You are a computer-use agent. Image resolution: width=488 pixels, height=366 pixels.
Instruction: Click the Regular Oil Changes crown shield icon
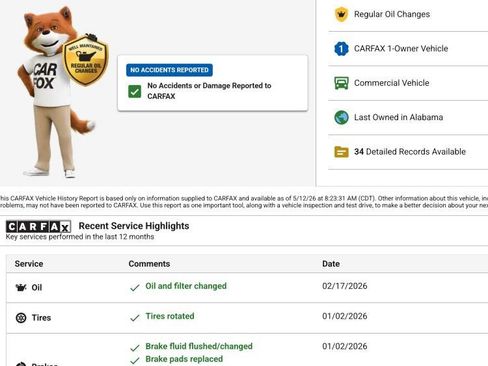click(x=341, y=14)
